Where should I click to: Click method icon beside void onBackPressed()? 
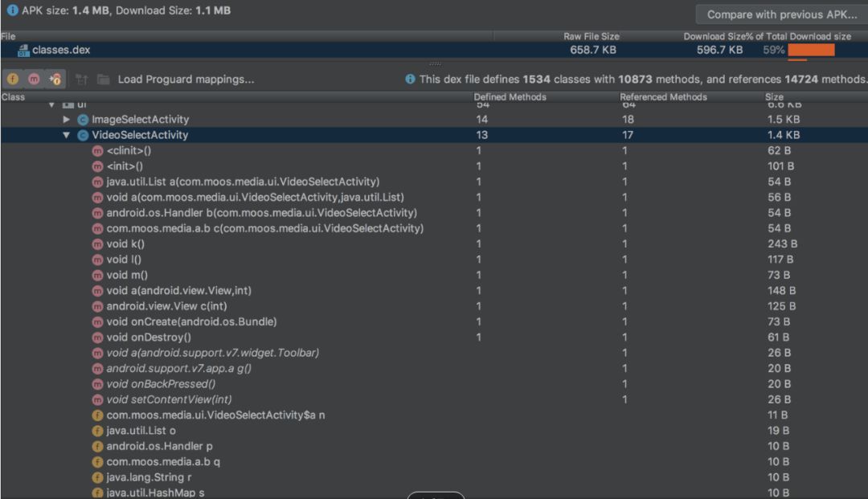point(97,384)
